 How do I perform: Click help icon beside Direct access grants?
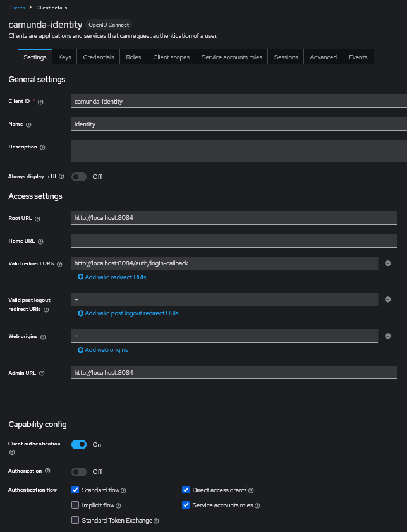pyautogui.click(x=252, y=490)
